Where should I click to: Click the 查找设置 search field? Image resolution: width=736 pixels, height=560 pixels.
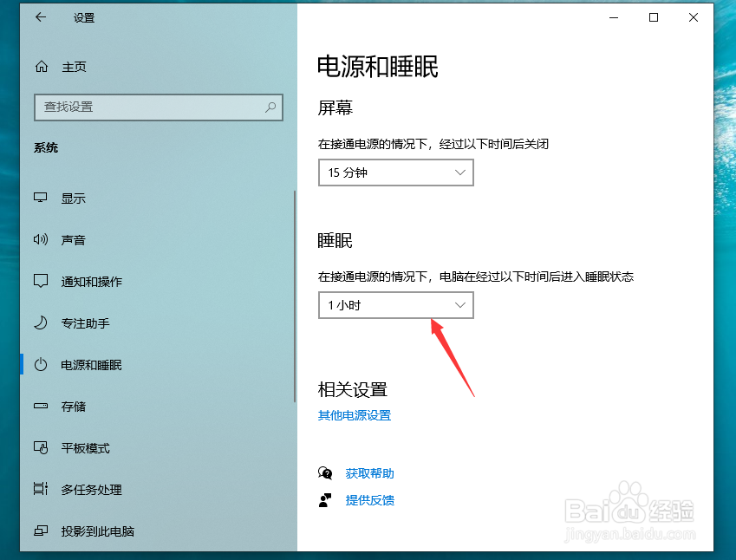[x=159, y=107]
